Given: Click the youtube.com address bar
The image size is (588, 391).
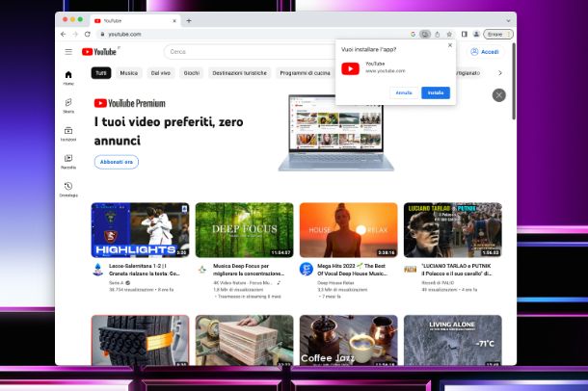Looking at the screenshot, I should click(252, 34).
